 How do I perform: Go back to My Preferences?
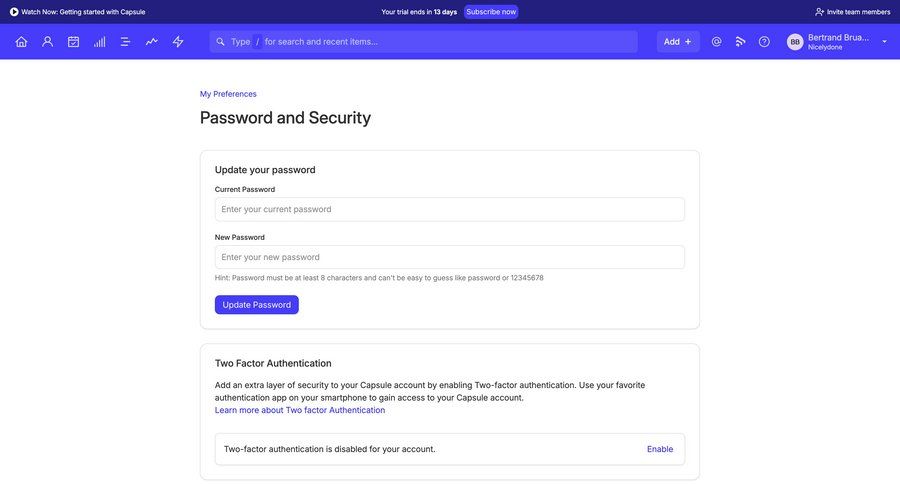tap(228, 94)
